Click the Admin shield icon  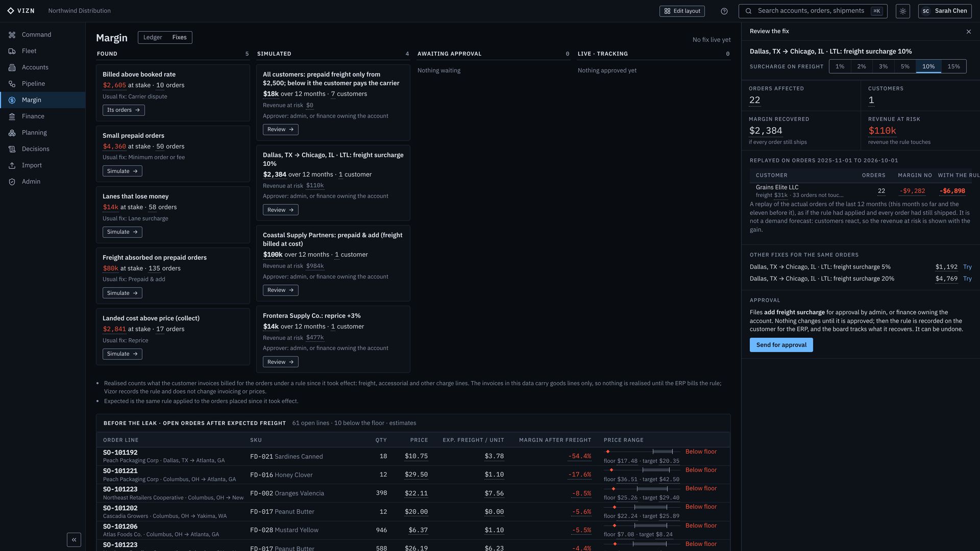(12, 182)
